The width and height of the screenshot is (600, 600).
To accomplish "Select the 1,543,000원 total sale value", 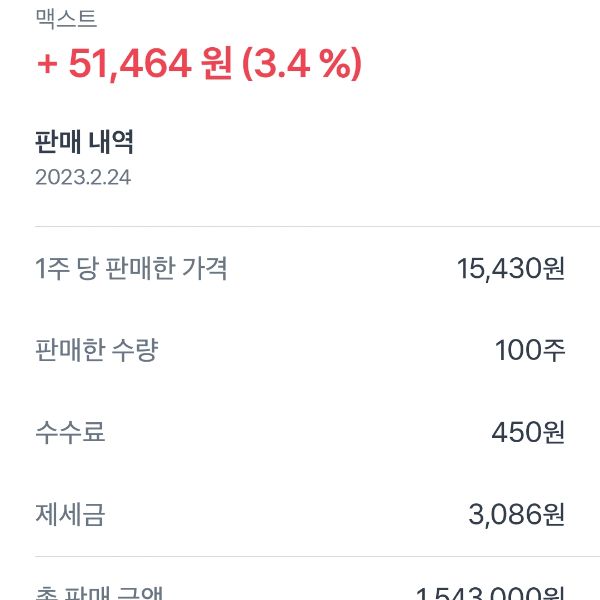I will (x=490, y=594).
